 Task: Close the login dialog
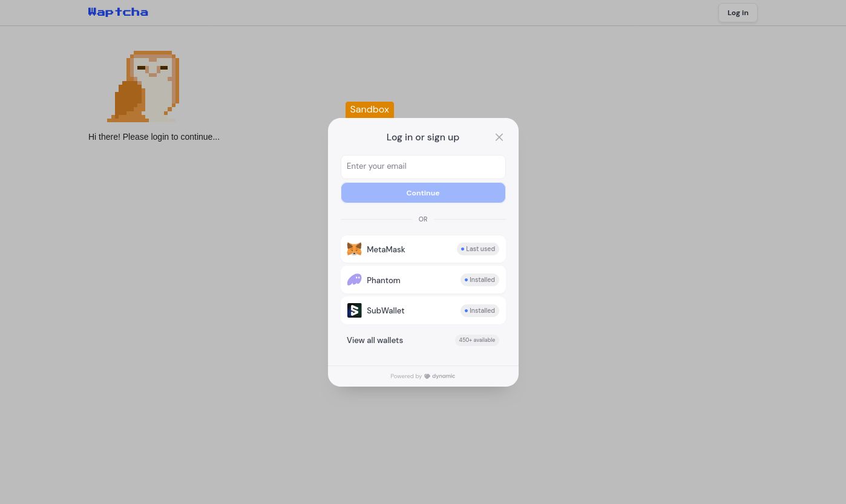pyautogui.click(x=499, y=137)
